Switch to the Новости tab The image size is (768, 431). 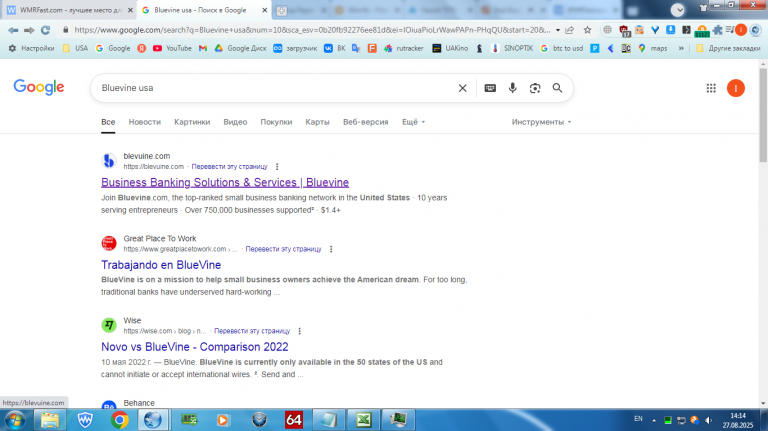tap(144, 122)
